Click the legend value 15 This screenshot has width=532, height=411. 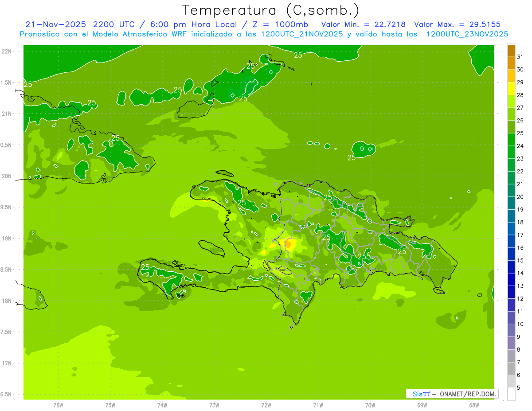520,261
